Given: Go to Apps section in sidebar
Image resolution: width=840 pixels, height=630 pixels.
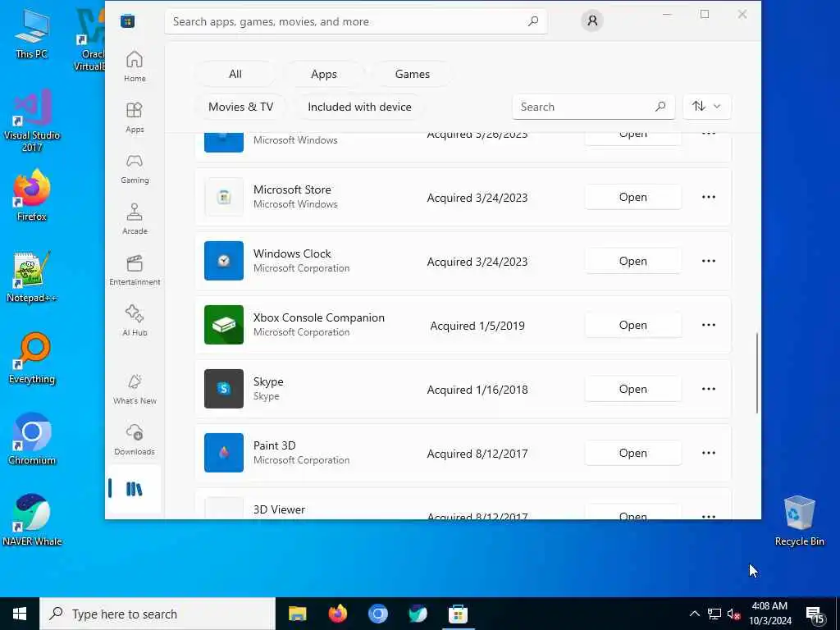Looking at the screenshot, I should click(135, 117).
